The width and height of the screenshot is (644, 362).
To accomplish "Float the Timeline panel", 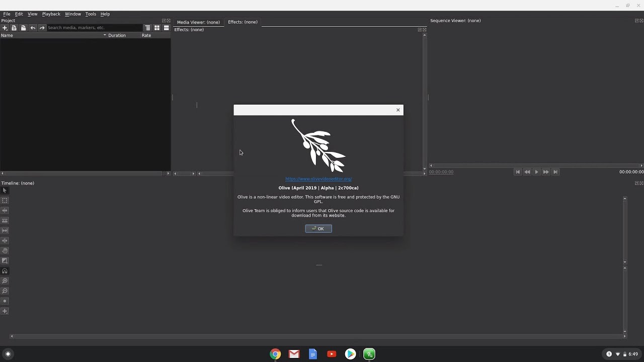I will click(636, 183).
